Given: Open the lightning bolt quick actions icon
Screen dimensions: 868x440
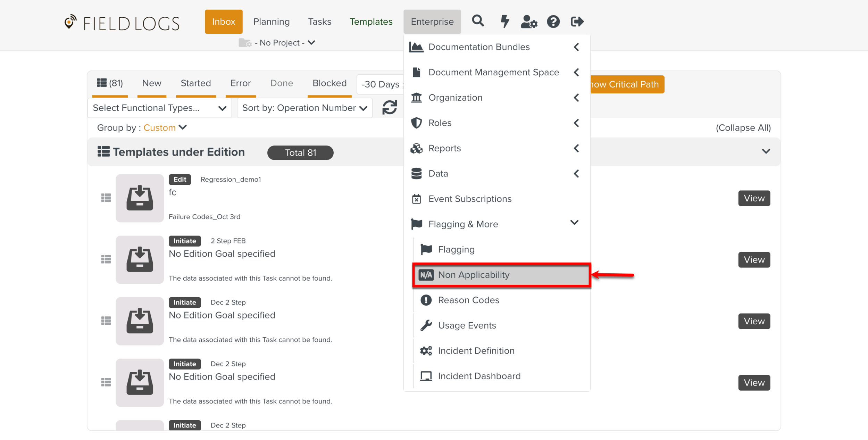Looking at the screenshot, I should pyautogui.click(x=504, y=21).
